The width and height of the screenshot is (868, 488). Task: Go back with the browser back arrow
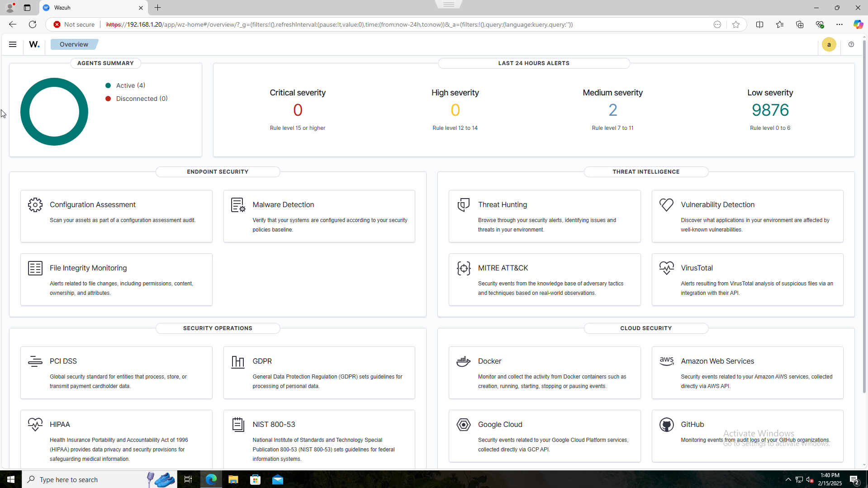coord(13,24)
